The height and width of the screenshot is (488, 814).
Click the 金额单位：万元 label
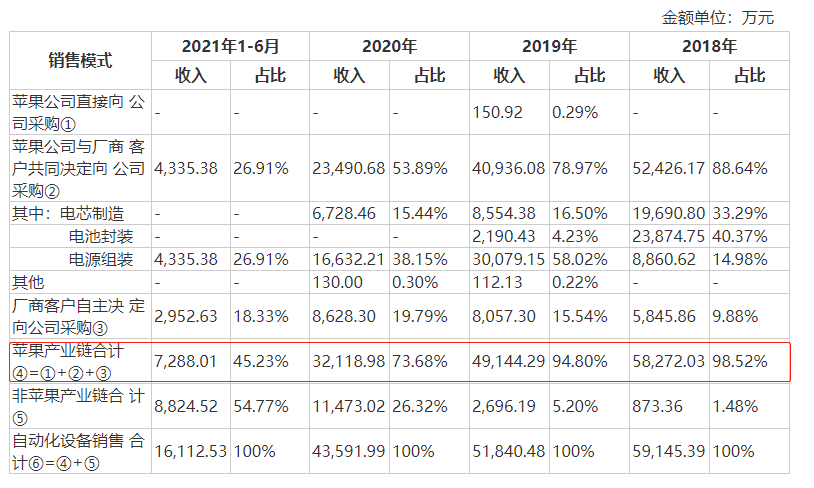[717, 17]
